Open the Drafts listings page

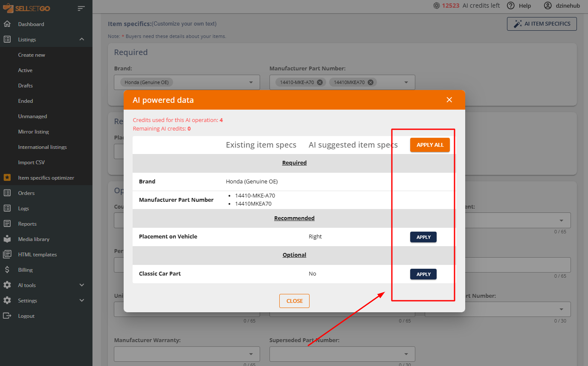point(25,86)
